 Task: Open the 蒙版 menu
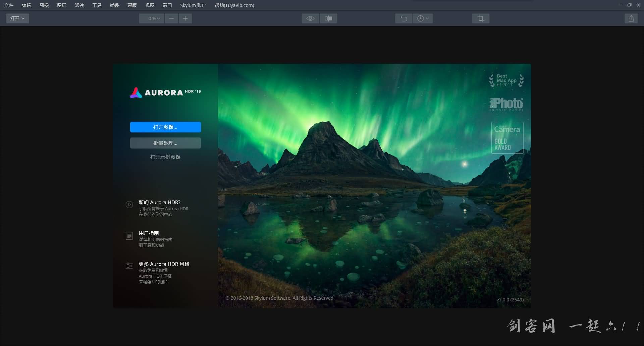132,5
